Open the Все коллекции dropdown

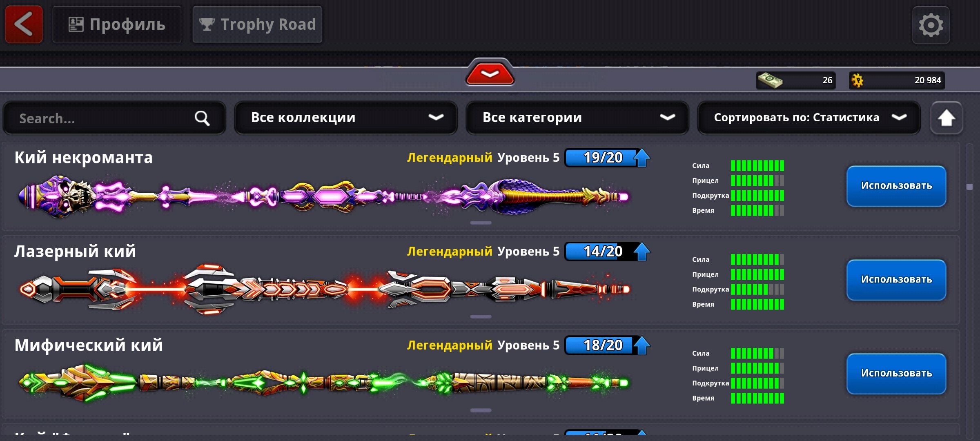[346, 118]
